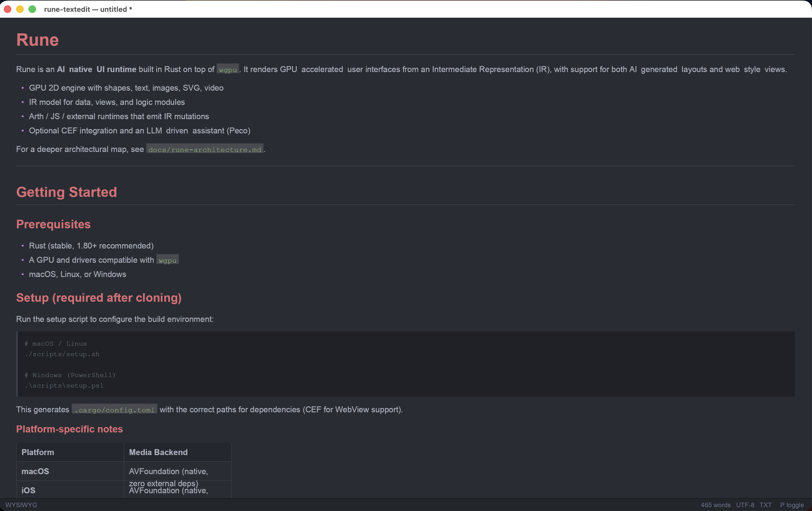Select the Rune document title heading

(x=37, y=40)
